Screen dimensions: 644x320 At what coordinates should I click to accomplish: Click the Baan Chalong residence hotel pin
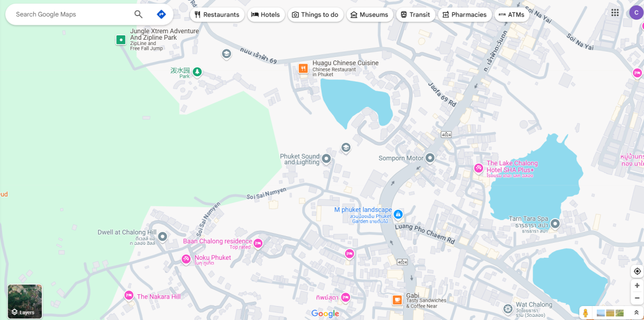(258, 243)
